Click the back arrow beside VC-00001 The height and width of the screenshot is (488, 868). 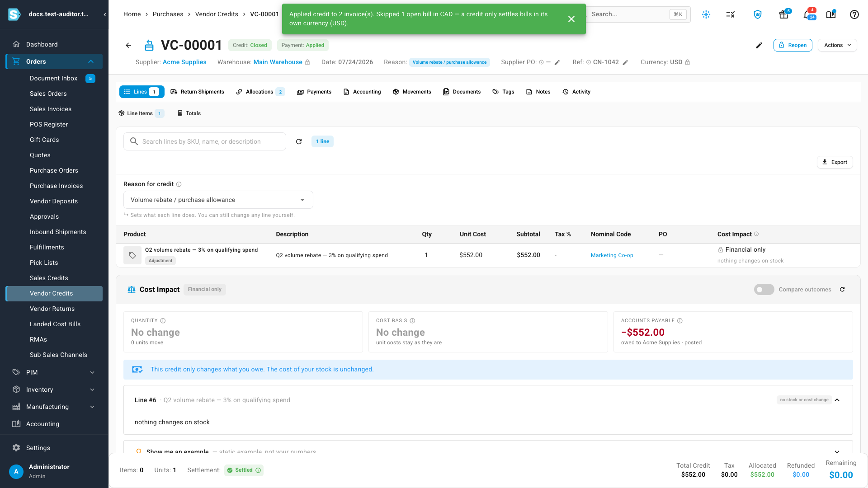pyautogui.click(x=128, y=45)
